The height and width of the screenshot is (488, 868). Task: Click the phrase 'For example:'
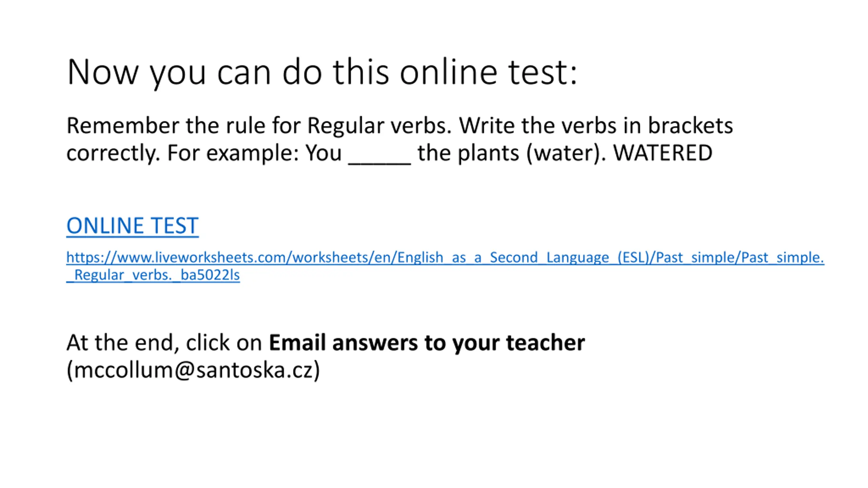233,153
